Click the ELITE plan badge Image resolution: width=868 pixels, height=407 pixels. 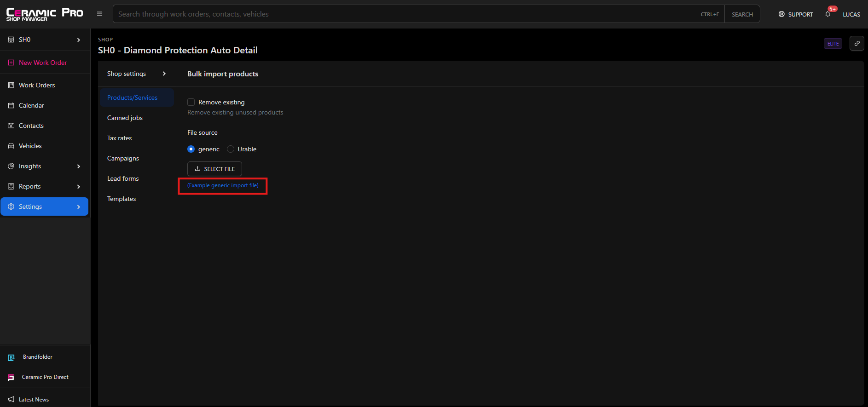pyautogui.click(x=833, y=44)
